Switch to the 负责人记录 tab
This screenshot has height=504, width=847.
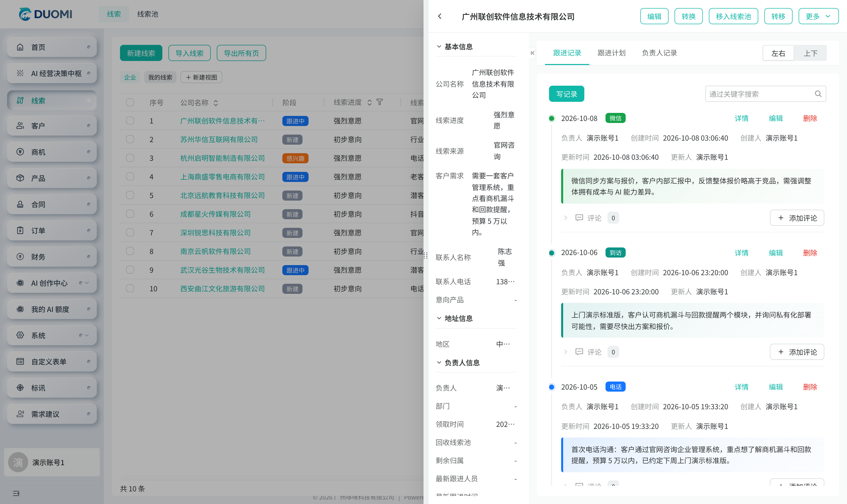pos(659,53)
